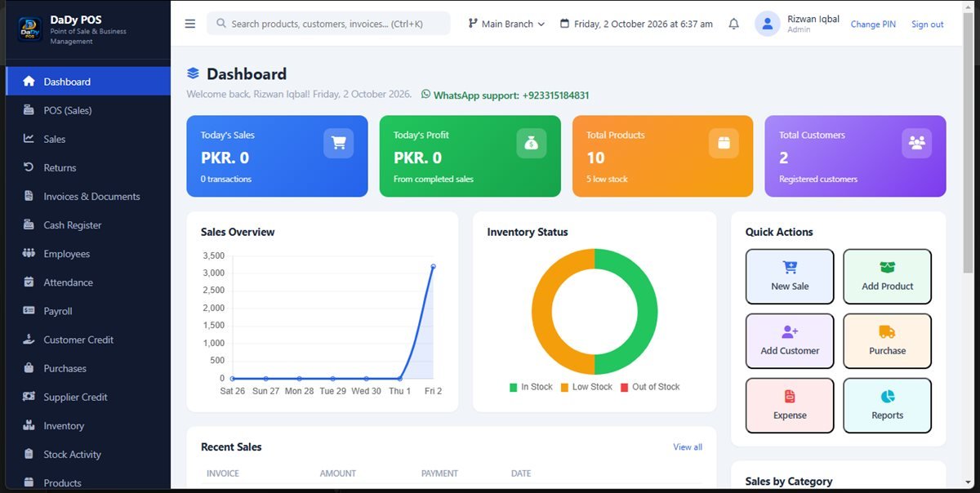Click the truck icon beside Stock Activity

(29, 454)
